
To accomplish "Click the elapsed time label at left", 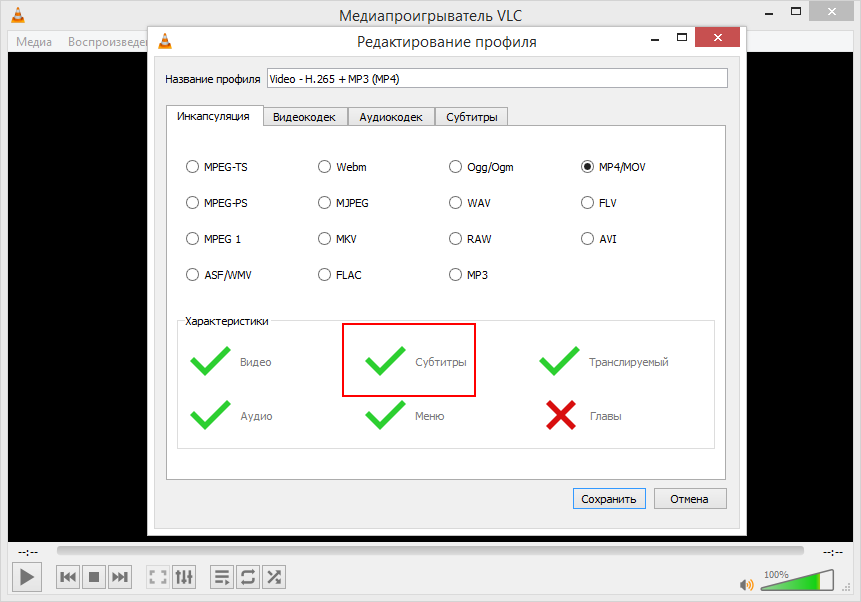I will pyautogui.click(x=28, y=552).
